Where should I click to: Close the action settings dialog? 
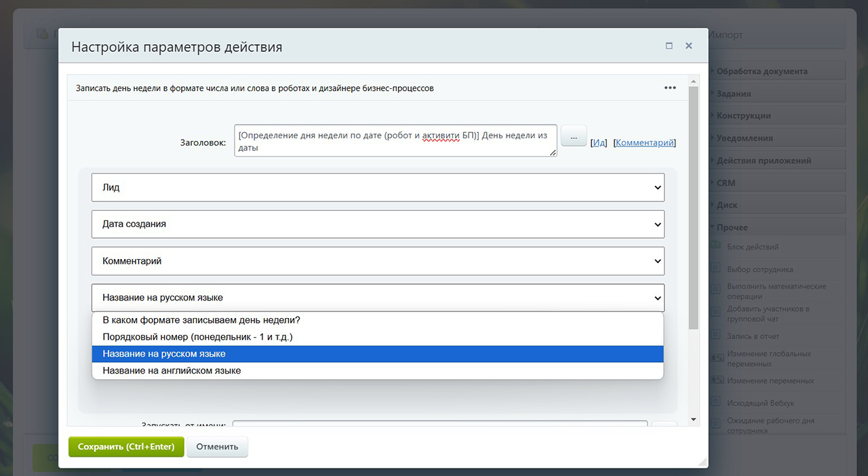coord(688,46)
